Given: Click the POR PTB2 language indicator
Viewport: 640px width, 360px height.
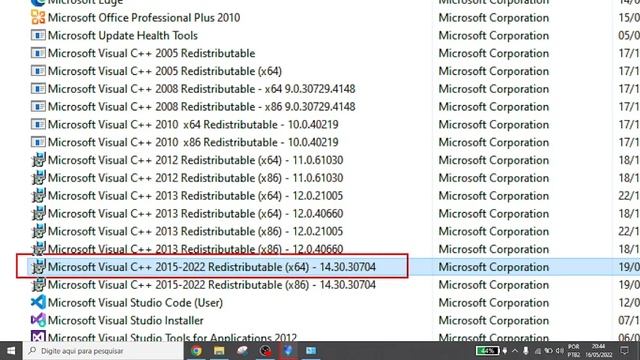Looking at the screenshot, I should click(x=573, y=351).
